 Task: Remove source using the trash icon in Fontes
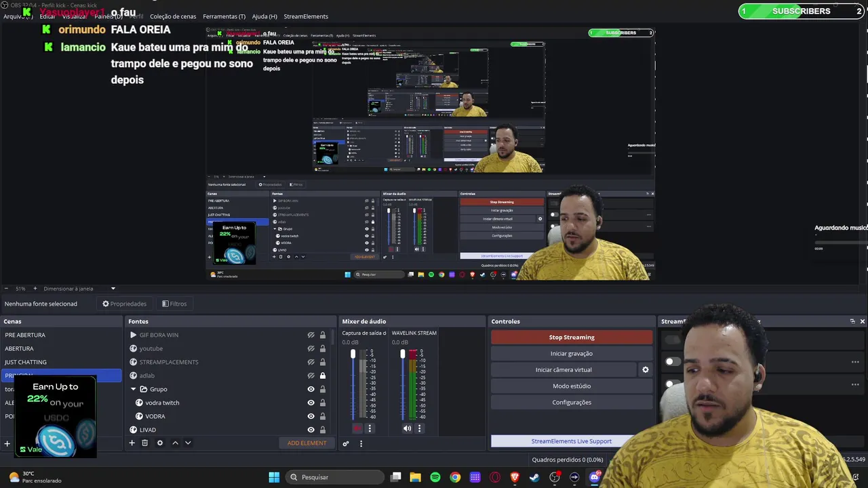click(x=144, y=443)
